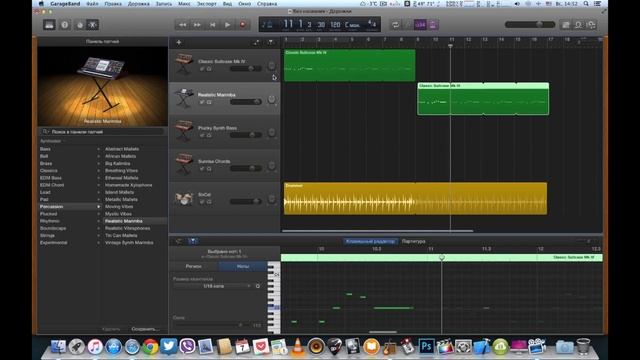Toggle the Metronome button

433,25
